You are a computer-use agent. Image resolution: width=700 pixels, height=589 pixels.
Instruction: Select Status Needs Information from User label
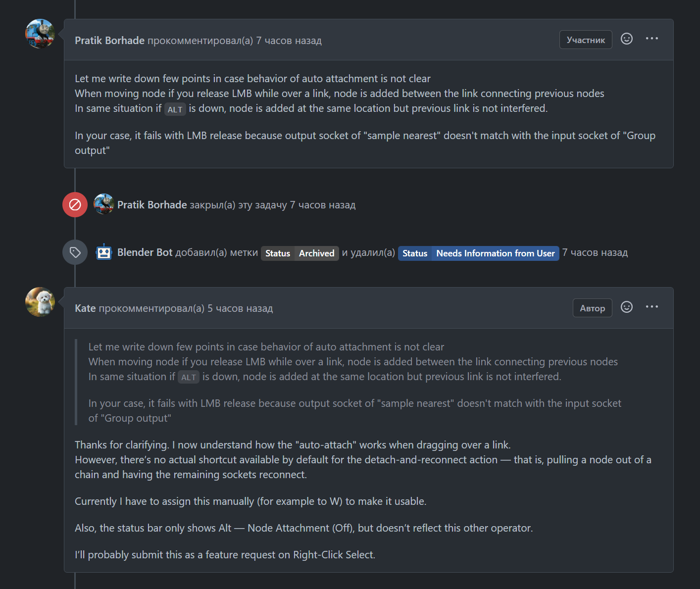pyautogui.click(x=479, y=253)
